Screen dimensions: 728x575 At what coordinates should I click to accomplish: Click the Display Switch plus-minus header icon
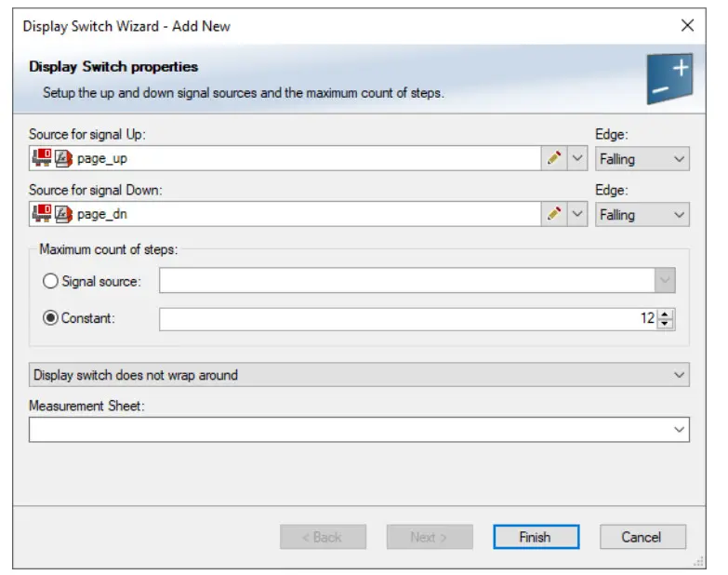point(669,77)
